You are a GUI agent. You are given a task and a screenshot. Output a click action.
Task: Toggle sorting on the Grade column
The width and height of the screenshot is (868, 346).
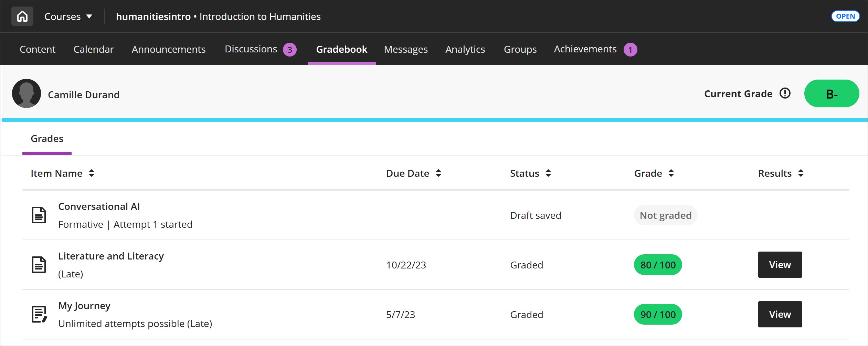click(671, 173)
